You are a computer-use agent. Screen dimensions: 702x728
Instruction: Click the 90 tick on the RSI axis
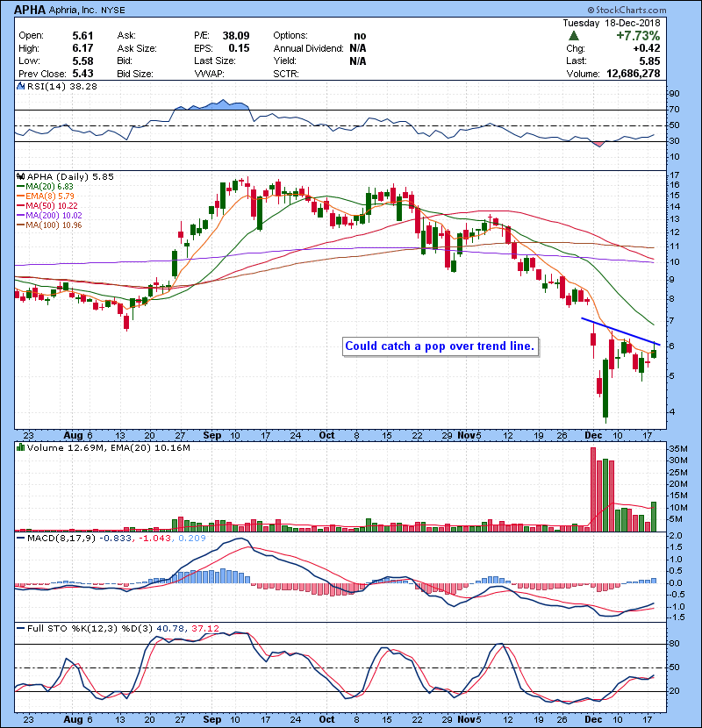point(674,94)
